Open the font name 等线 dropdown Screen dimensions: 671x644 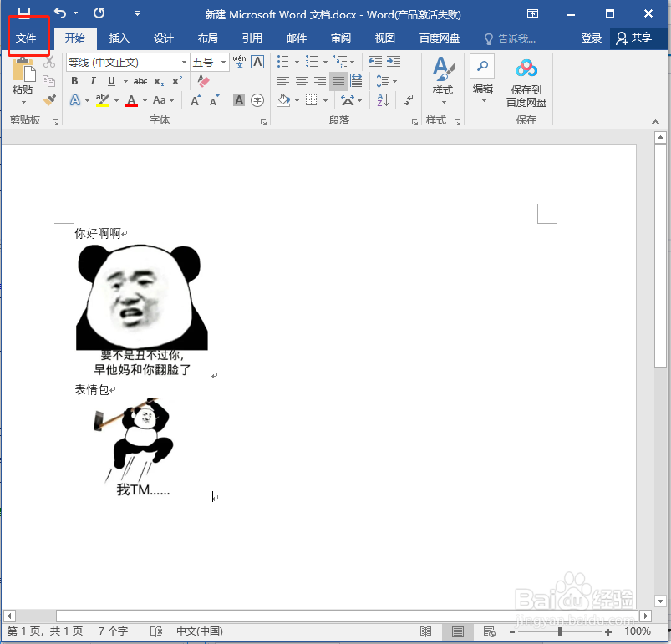click(x=184, y=63)
